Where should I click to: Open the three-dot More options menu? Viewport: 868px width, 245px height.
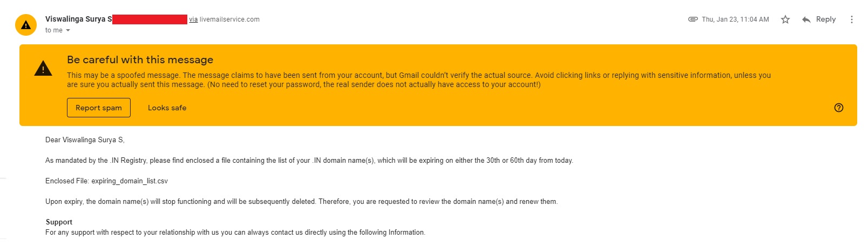(851, 19)
